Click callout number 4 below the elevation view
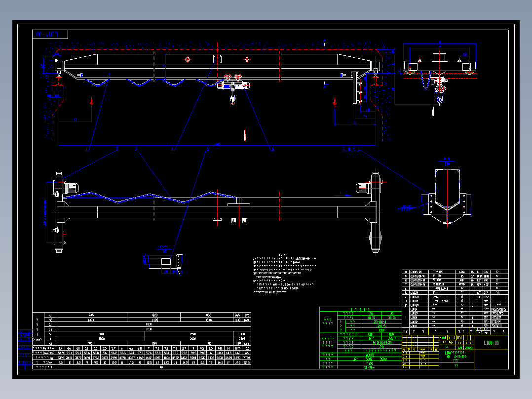The image size is (532, 399). pyautogui.click(x=172, y=149)
